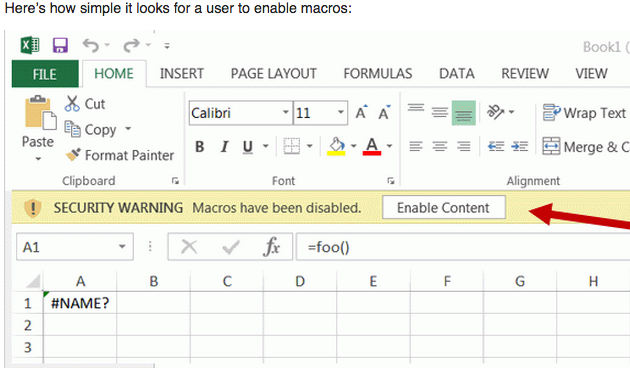Toggle Bold formatting

pyautogui.click(x=199, y=147)
